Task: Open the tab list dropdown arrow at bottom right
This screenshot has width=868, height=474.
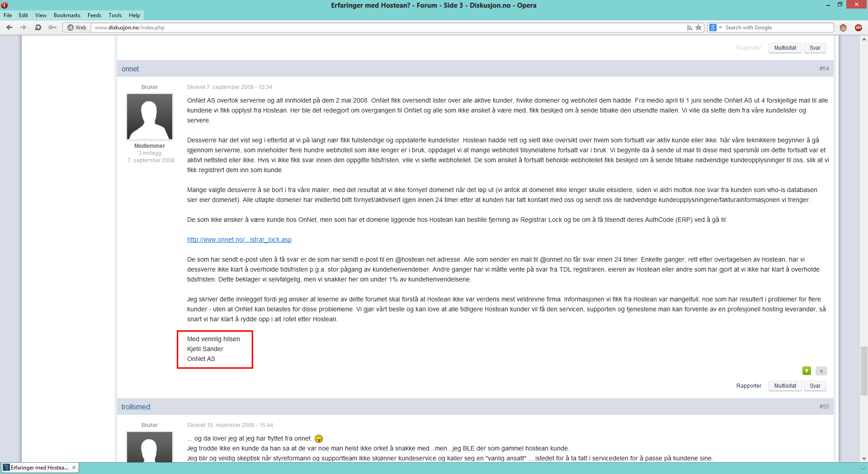Action: point(862,468)
